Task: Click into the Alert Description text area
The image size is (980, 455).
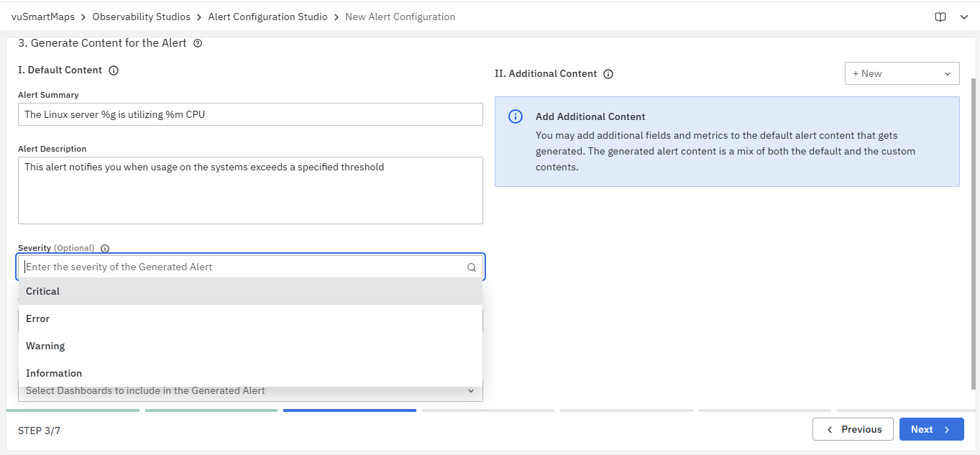Action: [250, 190]
